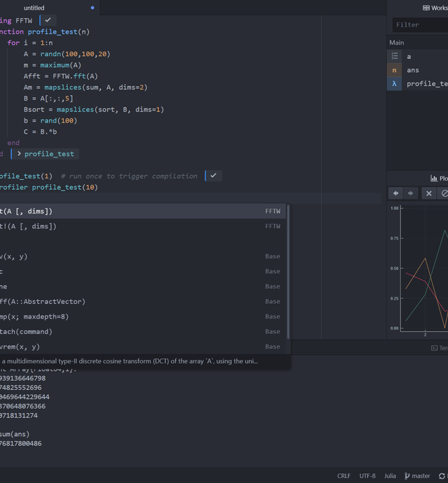The image size is (448, 483).
Task: Click the unsaved-changes dot on the untitled tab
Action: pyautogui.click(x=92, y=8)
